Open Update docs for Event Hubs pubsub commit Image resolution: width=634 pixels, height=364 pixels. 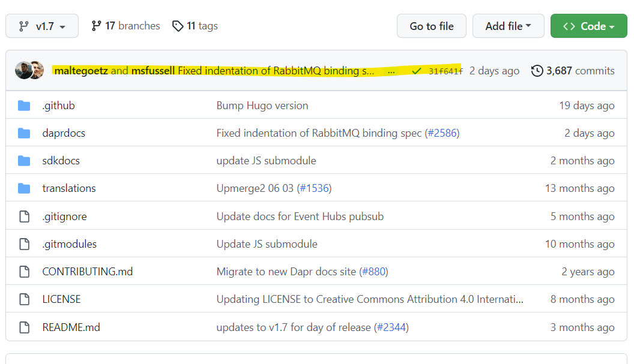tap(300, 216)
